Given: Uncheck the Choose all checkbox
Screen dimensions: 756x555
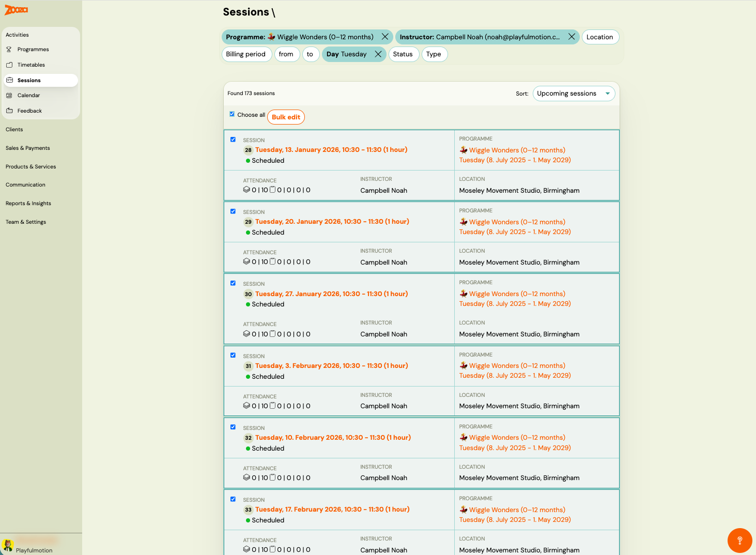Looking at the screenshot, I should pos(232,114).
